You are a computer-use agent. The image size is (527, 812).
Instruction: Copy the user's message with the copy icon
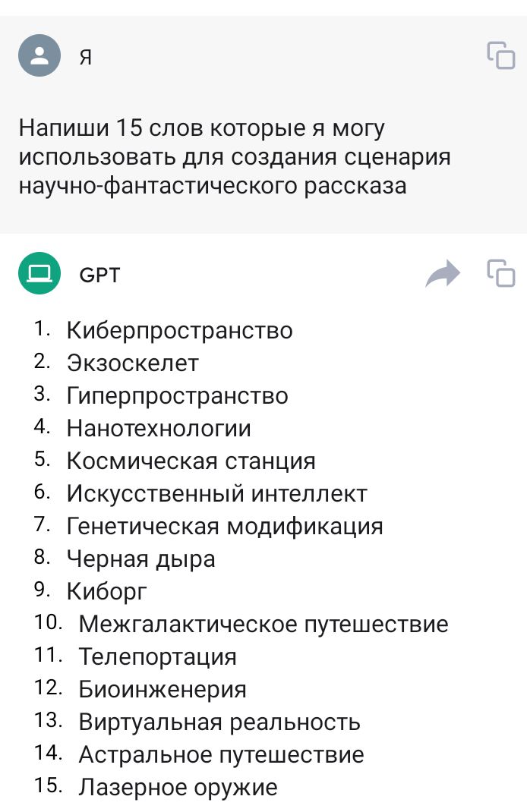[x=500, y=55]
